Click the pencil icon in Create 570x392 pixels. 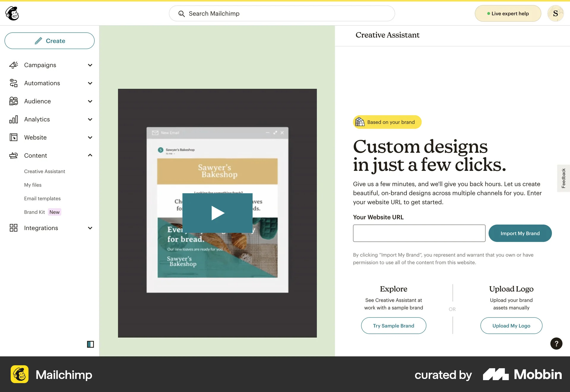[38, 41]
